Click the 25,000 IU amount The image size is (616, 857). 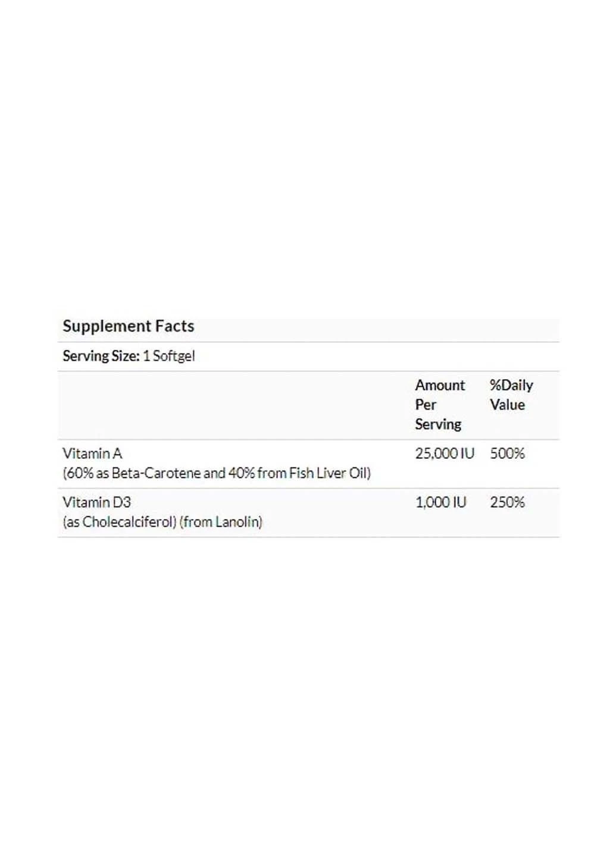point(445,453)
